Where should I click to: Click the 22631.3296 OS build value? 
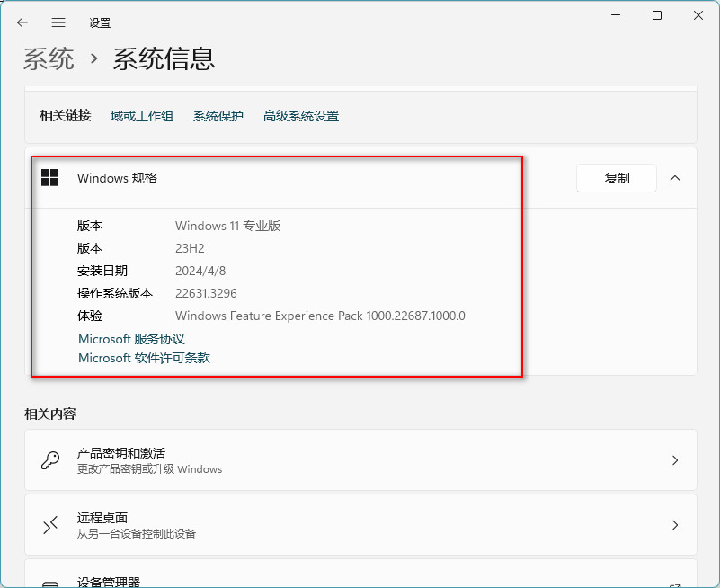coord(206,293)
